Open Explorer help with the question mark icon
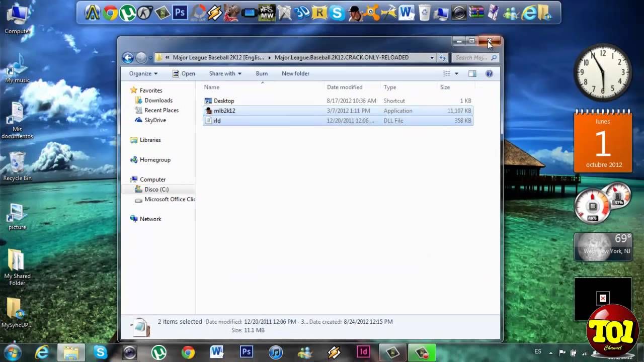Image resolution: width=644 pixels, height=362 pixels. click(489, 73)
